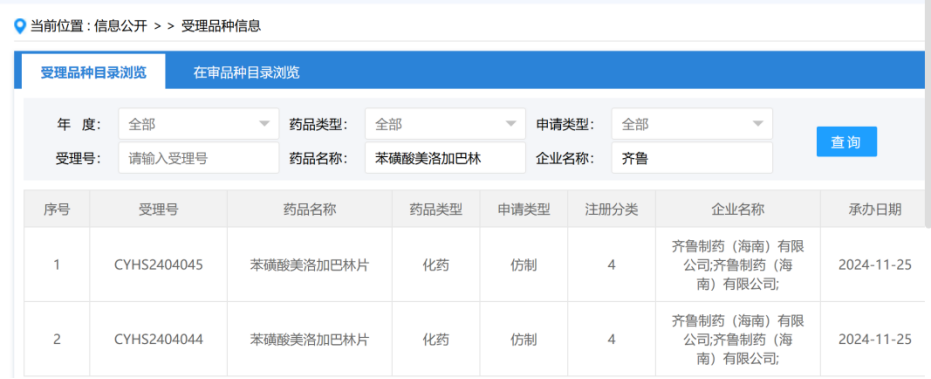Select acceptance number CYHS2404044

point(159,339)
